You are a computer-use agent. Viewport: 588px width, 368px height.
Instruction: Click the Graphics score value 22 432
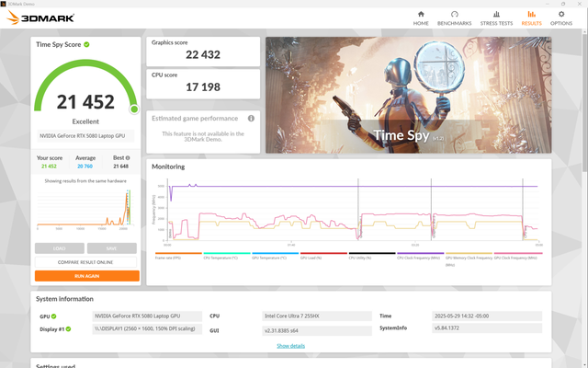tap(203, 55)
